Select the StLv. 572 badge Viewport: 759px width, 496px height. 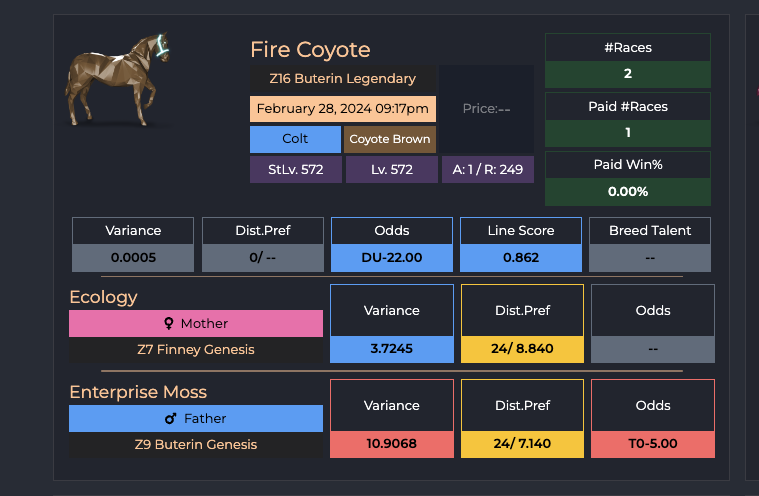click(296, 169)
